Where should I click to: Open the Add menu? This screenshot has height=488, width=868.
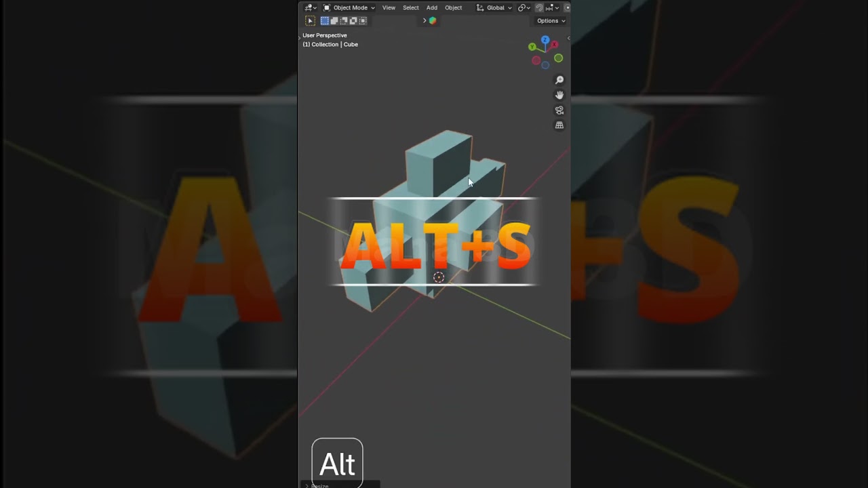pyautogui.click(x=432, y=8)
